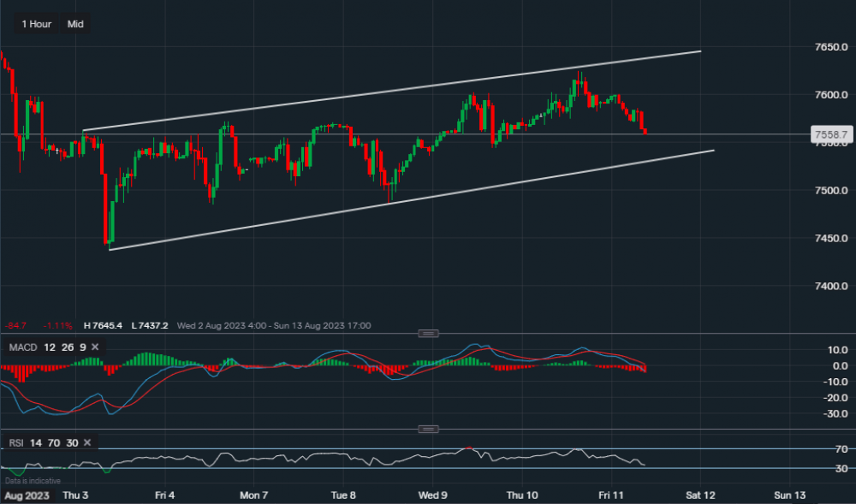Open the 1 Hour timeframe selector
856x504 pixels.
coord(36,24)
